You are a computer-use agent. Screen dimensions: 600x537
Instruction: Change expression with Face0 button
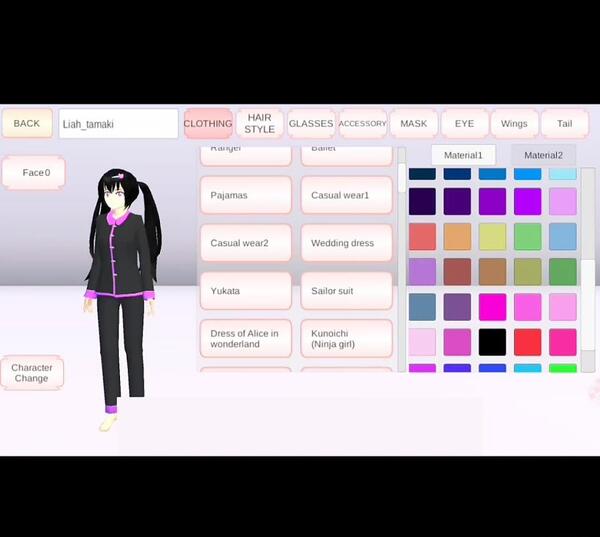[34, 173]
